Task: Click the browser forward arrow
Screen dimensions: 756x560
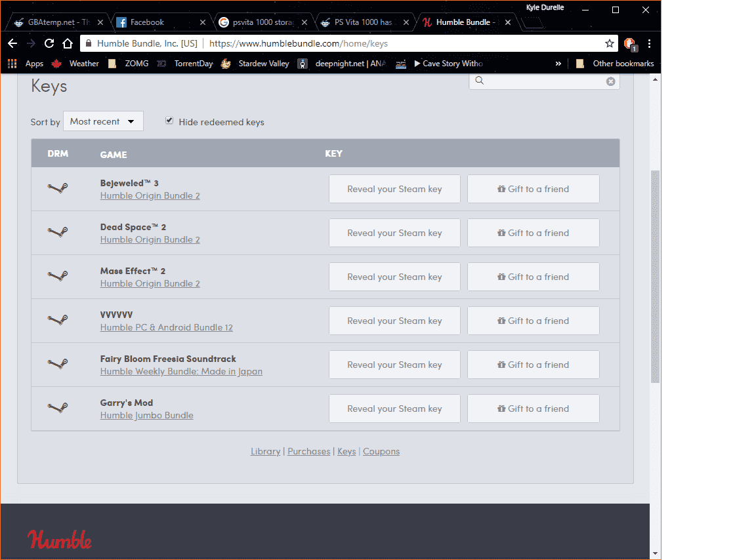Action: pyautogui.click(x=31, y=43)
